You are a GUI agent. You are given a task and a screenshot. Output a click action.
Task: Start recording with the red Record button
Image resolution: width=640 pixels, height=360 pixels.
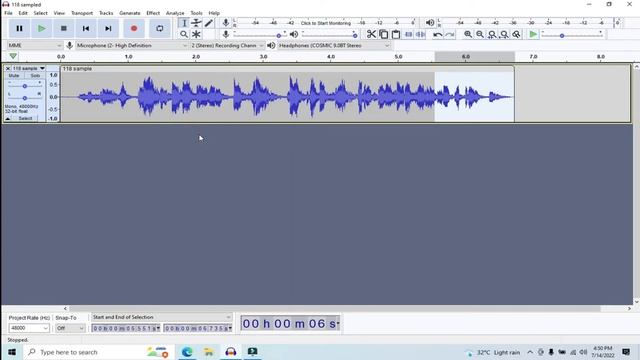[x=134, y=29]
